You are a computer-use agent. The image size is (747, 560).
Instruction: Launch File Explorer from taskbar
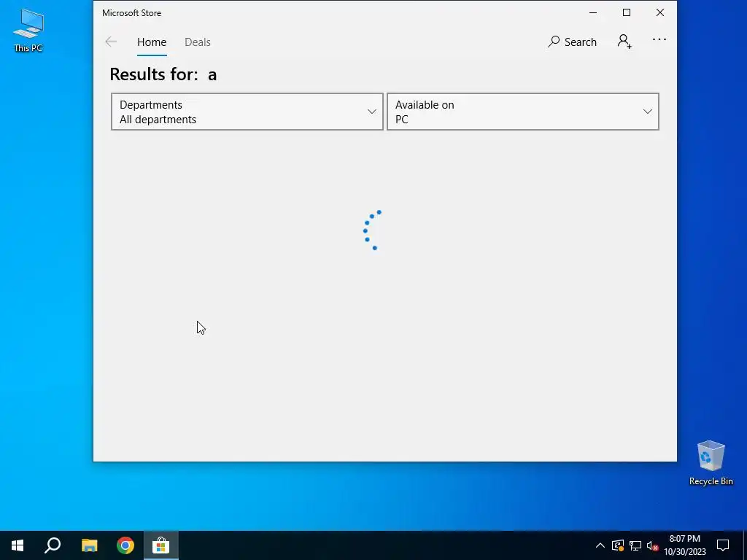[x=89, y=545]
